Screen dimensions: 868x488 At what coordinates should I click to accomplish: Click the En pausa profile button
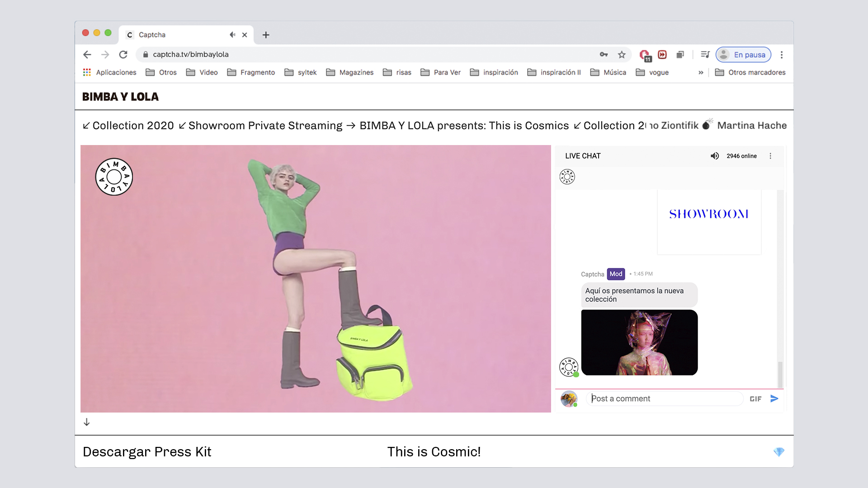click(x=743, y=55)
